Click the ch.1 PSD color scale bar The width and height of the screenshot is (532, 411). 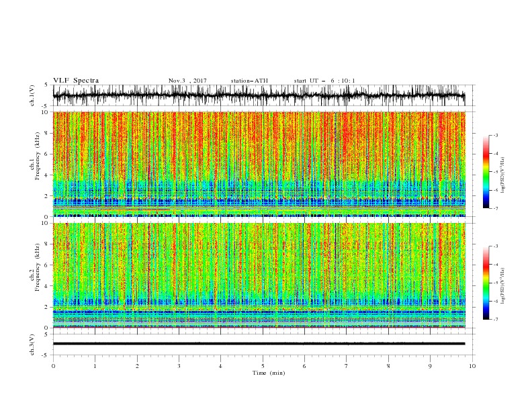[486, 172]
